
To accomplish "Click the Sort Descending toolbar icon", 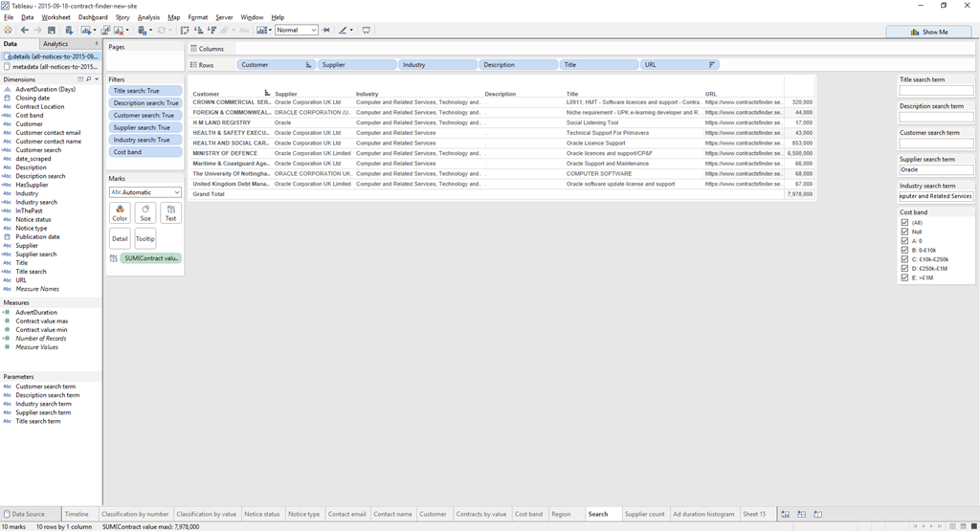I will (x=212, y=30).
